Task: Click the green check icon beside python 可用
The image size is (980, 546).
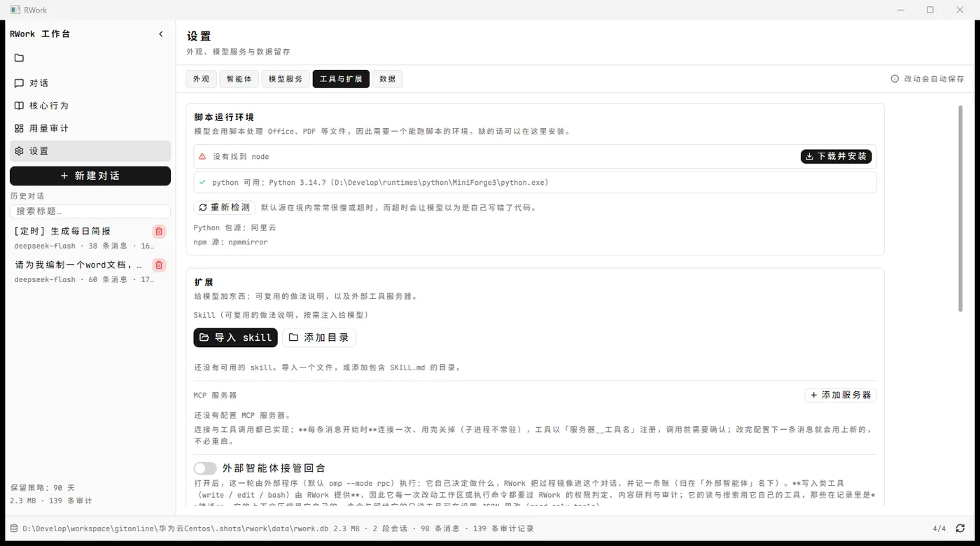Action: tap(202, 183)
